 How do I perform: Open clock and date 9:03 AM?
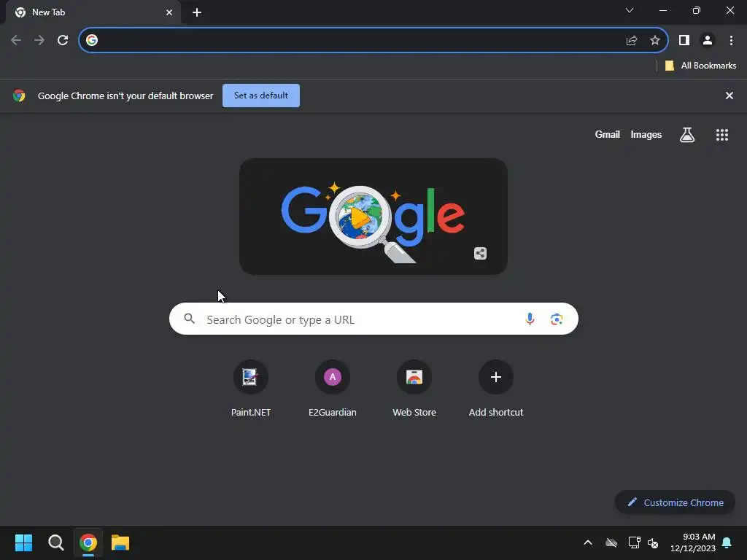pos(693,542)
